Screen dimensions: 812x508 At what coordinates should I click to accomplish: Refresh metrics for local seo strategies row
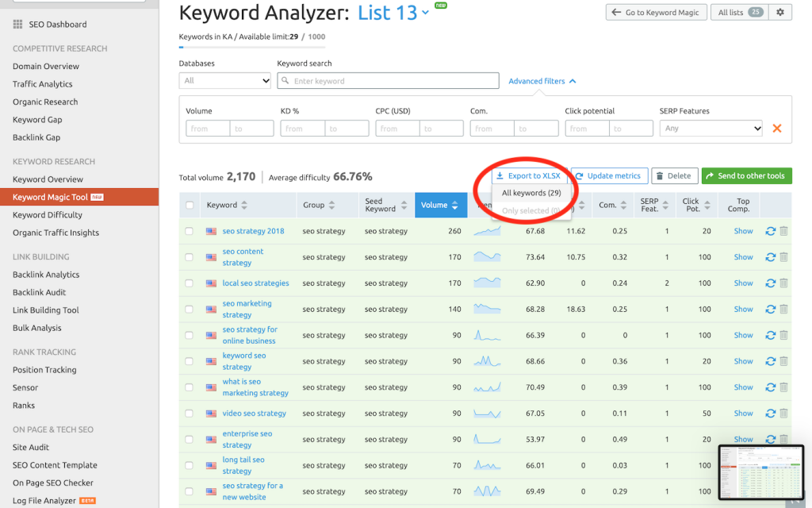click(x=770, y=283)
